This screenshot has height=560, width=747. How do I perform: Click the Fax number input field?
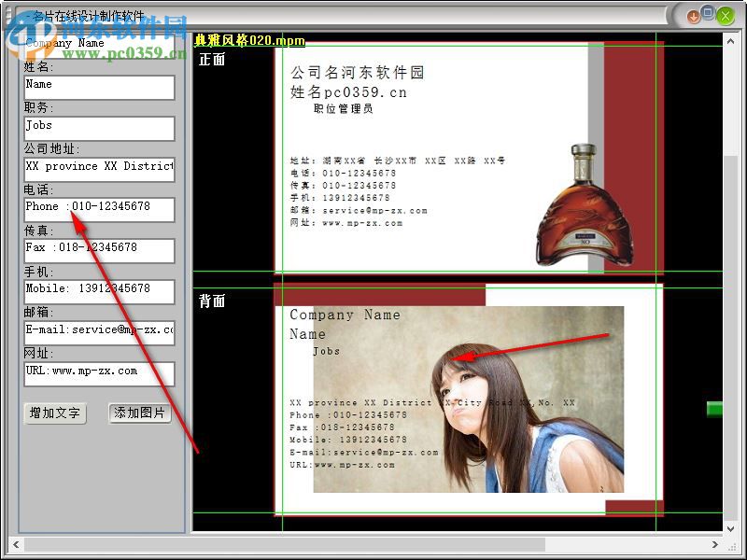tap(99, 250)
